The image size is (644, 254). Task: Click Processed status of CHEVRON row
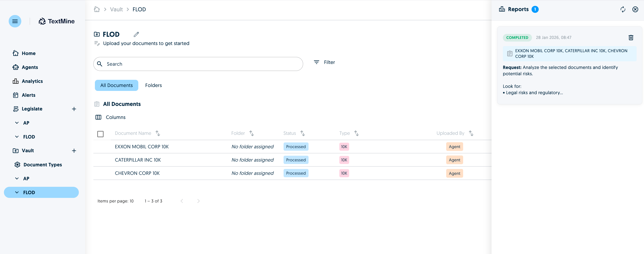296,173
